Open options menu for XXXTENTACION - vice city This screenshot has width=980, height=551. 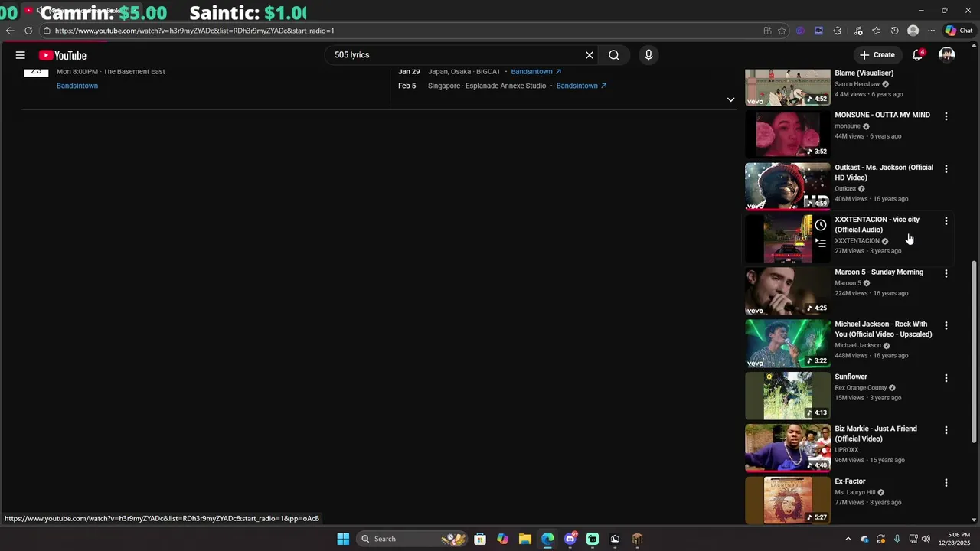click(946, 221)
